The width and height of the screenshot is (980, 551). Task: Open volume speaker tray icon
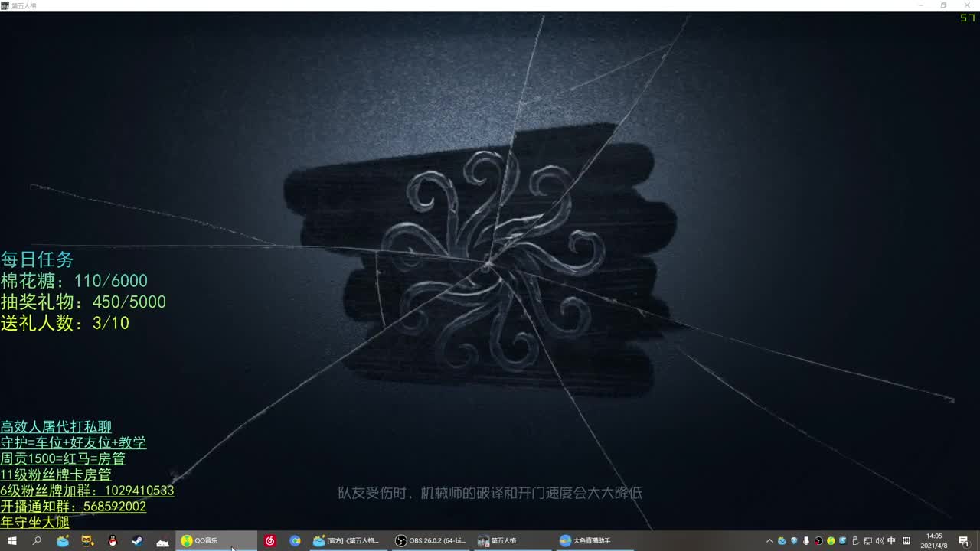pyautogui.click(x=880, y=541)
